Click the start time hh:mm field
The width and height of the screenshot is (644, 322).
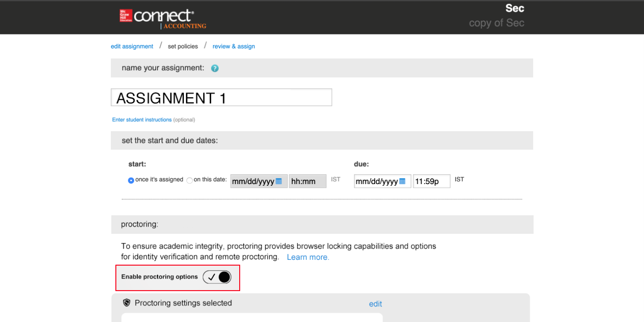tap(307, 181)
